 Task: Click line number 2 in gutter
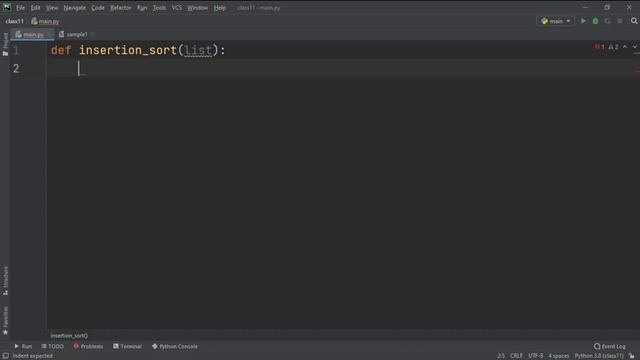16,69
